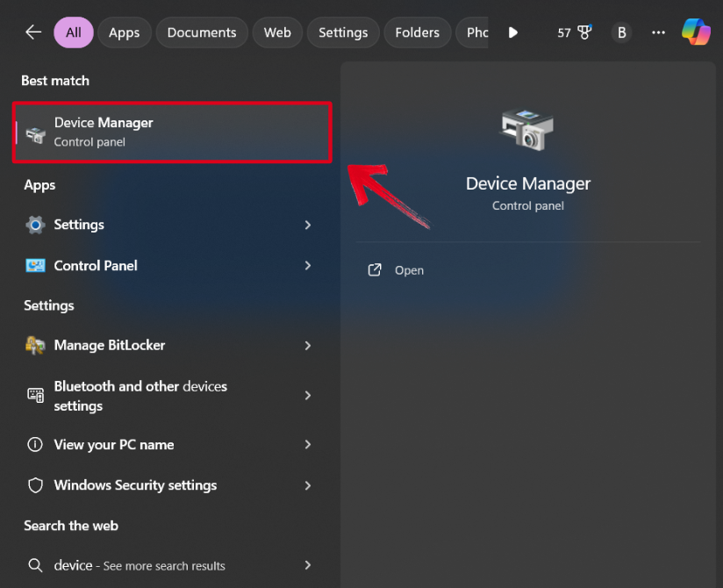Click the Device Manager title in preview pane
The width and height of the screenshot is (723, 588).
(x=528, y=183)
